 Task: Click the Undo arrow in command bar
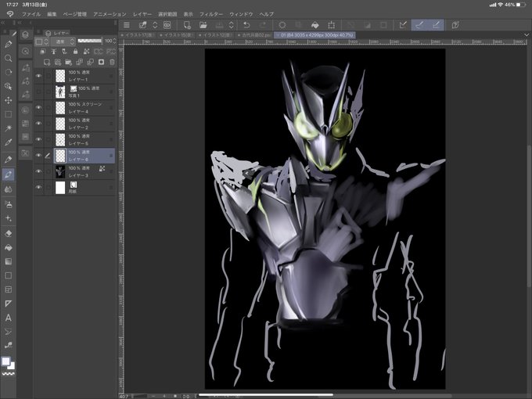(246, 25)
